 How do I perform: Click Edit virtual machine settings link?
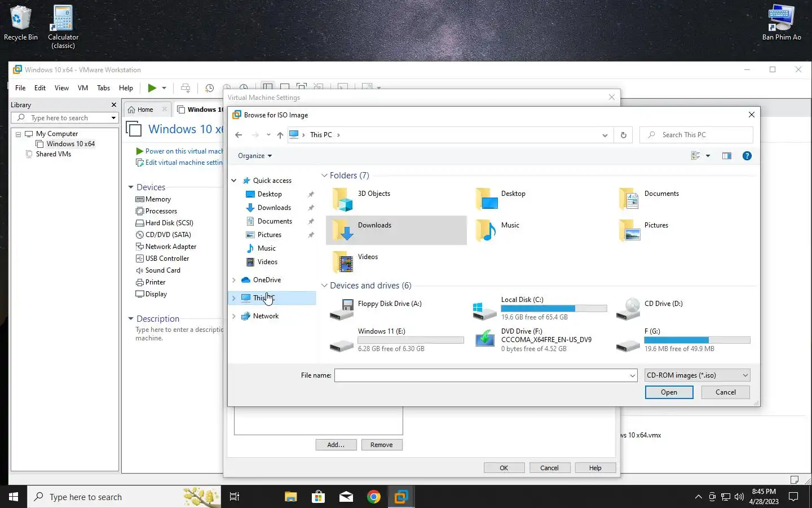tap(184, 163)
